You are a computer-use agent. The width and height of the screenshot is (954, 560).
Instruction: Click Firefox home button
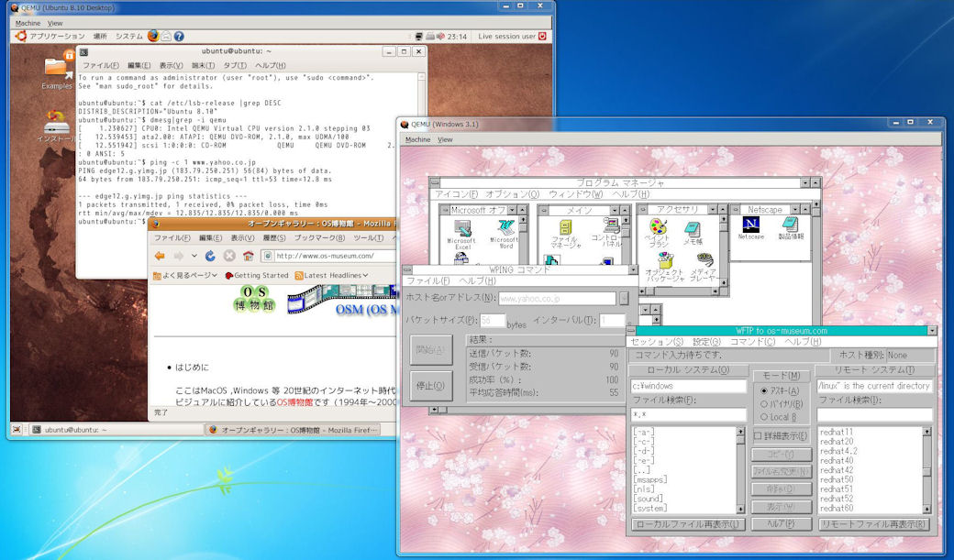249,256
